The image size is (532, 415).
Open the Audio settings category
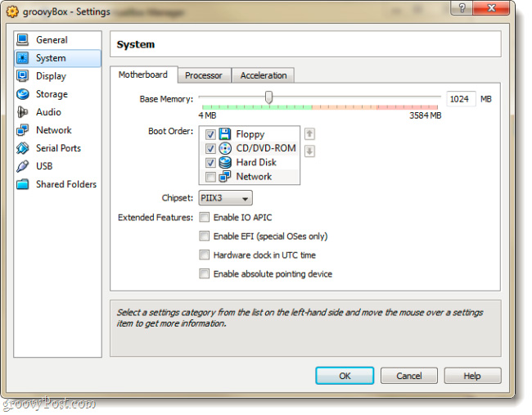(x=57, y=112)
